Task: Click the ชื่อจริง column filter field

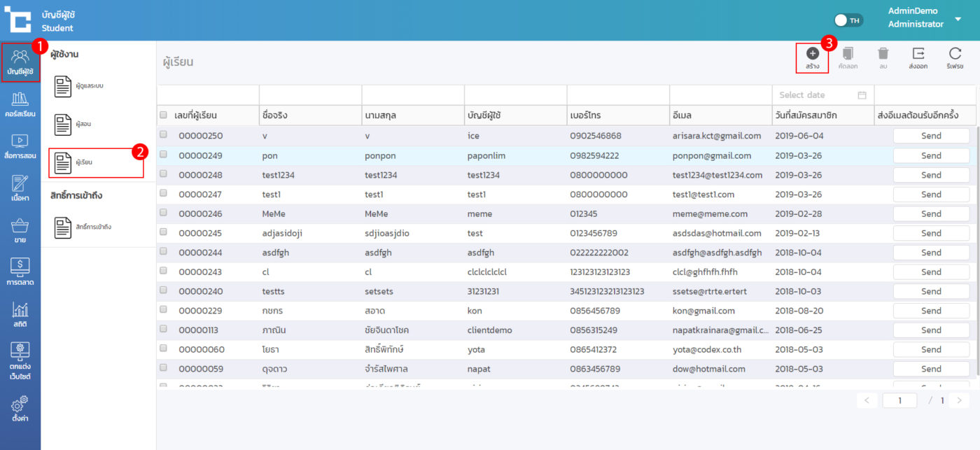Action: pos(310,95)
